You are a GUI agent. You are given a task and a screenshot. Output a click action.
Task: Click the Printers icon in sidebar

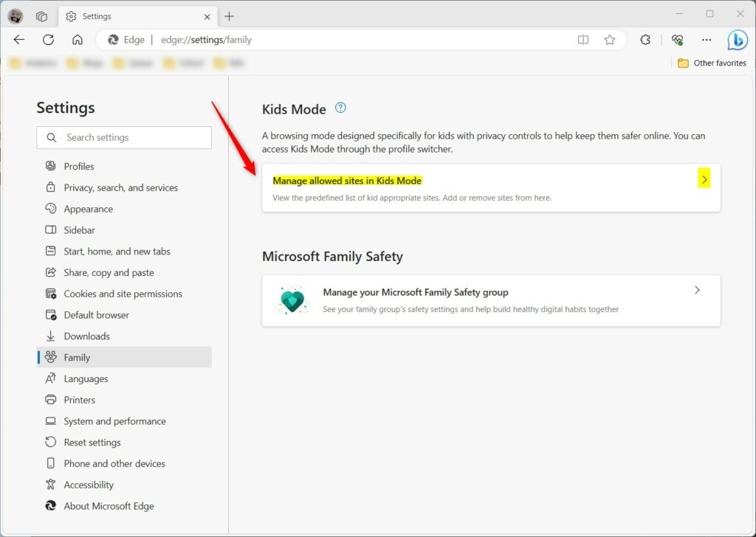click(x=51, y=400)
